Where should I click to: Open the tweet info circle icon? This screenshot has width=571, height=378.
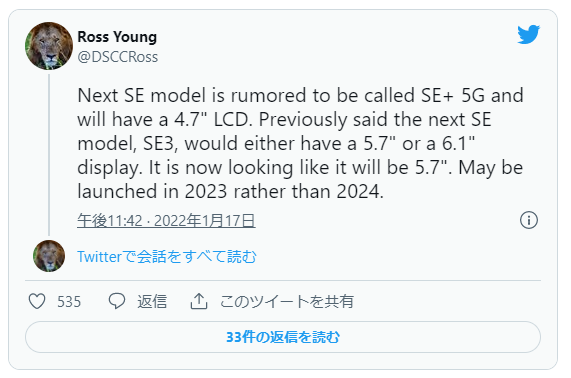(528, 220)
